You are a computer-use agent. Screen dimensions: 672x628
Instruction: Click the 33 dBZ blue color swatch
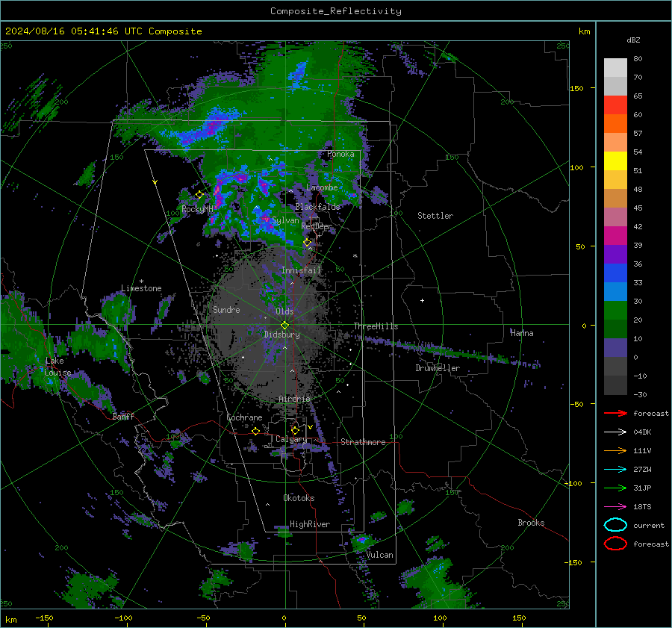click(615, 273)
